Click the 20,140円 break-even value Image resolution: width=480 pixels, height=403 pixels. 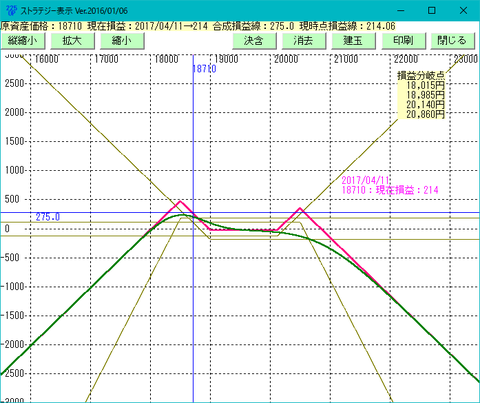click(425, 105)
